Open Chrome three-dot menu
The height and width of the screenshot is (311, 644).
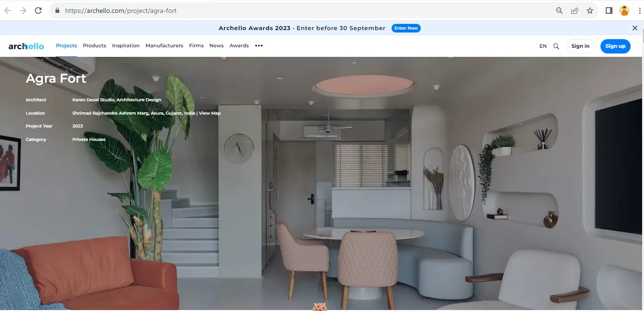pyautogui.click(x=639, y=11)
